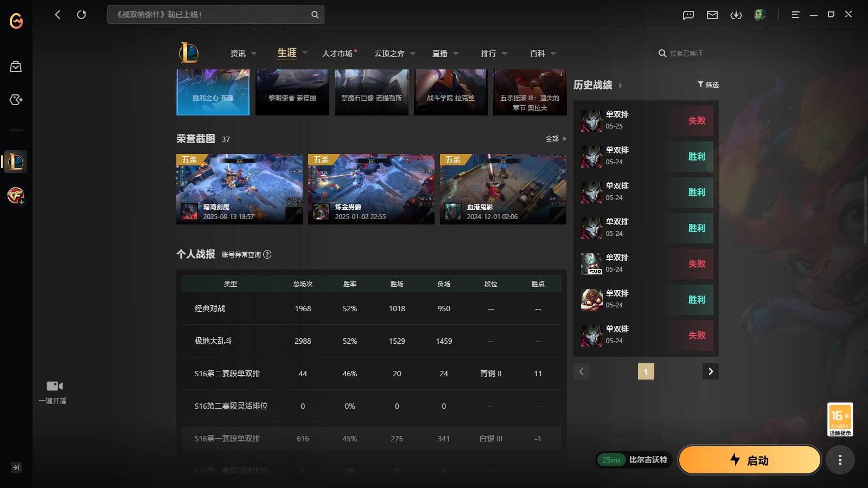The height and width of the screenshot is (488, 868).
Task: Open the 05-25 失败 match record
Action: [646, 120]
